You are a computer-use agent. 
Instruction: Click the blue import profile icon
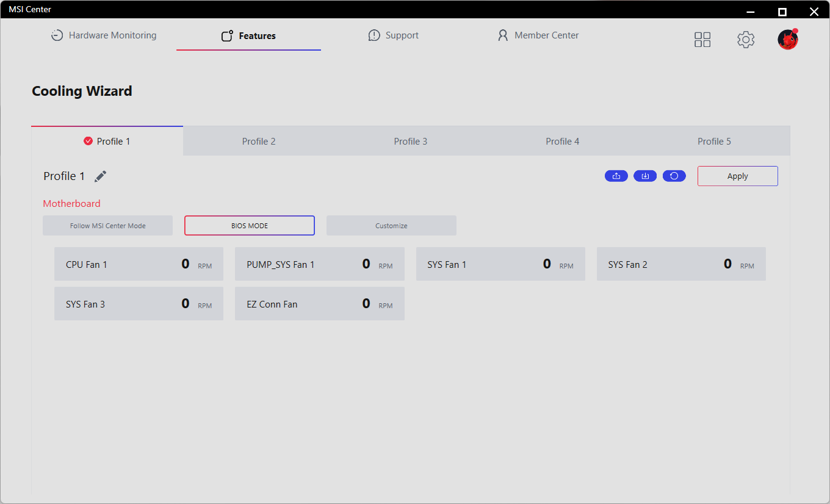point(645,176)
